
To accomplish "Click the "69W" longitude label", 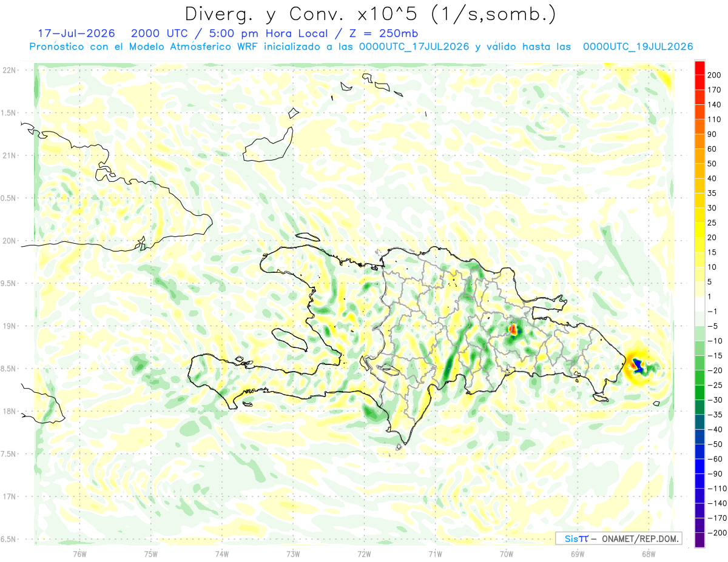I will click(578, 554).
